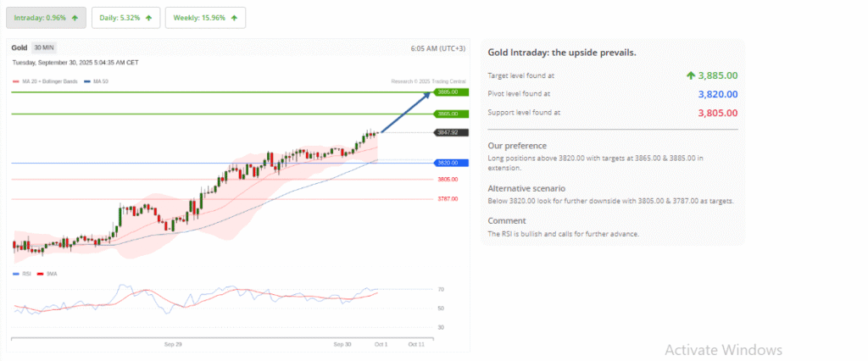Toggle the 9MA legend indicator
Screen dimensions: 868x361
point(48,274)
